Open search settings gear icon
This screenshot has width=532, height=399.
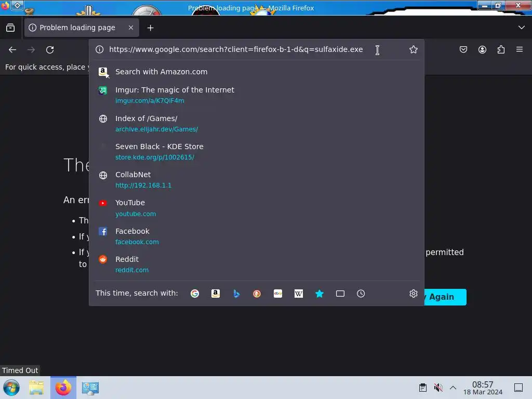click(413, 294)
